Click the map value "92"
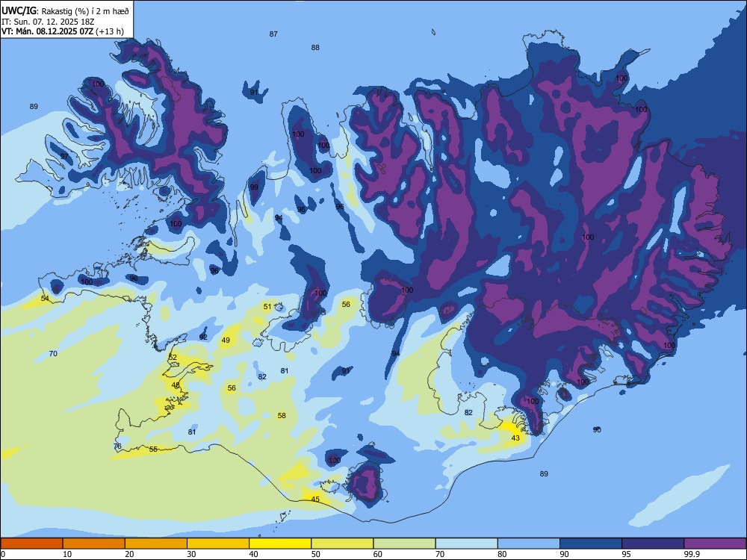 (203, 337)
